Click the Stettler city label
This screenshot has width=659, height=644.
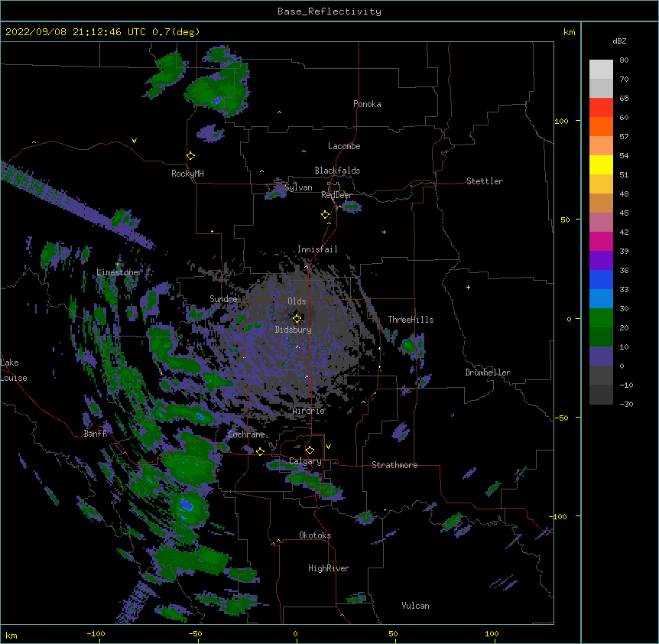pos(485,181)
